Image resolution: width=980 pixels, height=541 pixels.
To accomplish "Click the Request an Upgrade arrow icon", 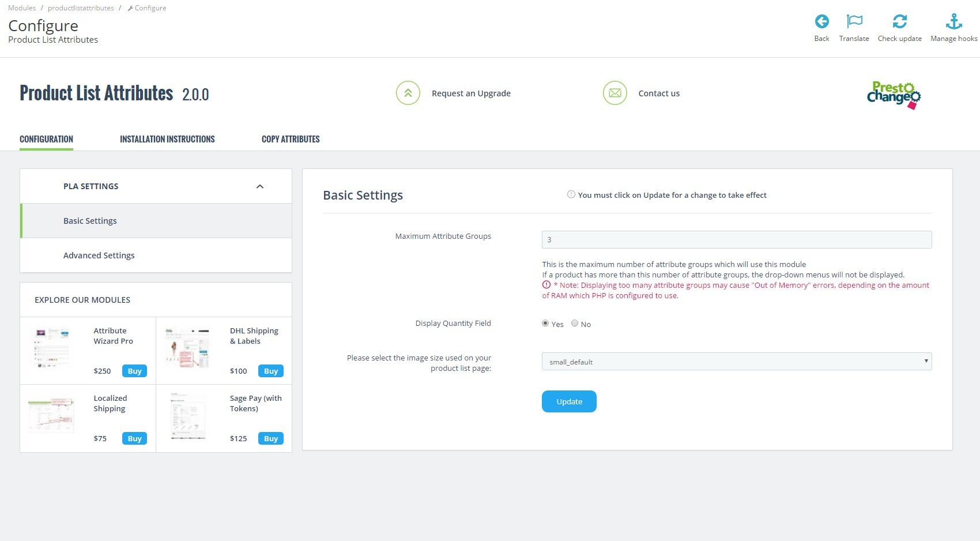I will pyautogui.click(x=408, y=93).
